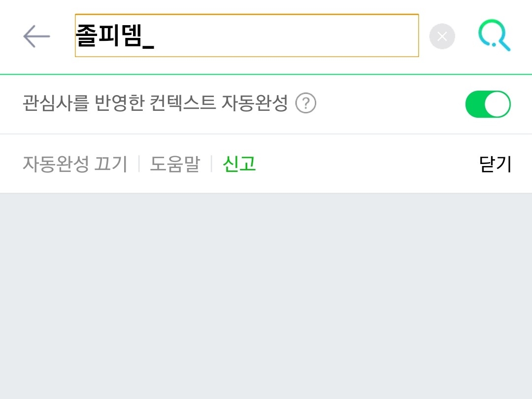This screenshot has width=532, height=399.
Task: Disable interest-based autocomplete with the green switch
Action: click(488, 104)
